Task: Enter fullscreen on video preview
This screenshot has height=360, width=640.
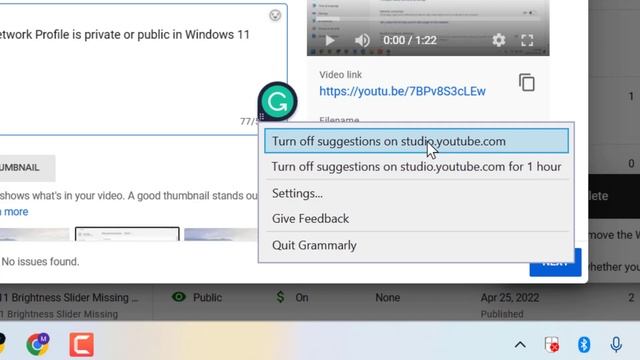Action: click(x=527, y=40)
